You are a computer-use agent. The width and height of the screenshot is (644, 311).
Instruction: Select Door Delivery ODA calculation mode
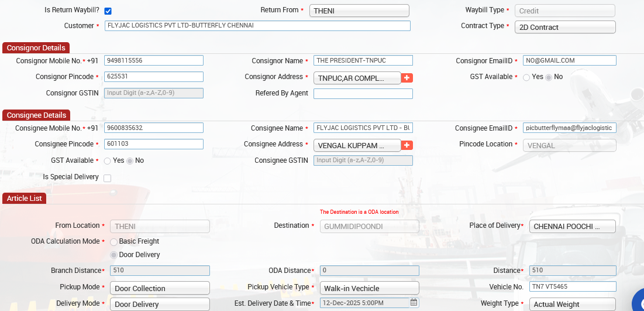[114, 255]
